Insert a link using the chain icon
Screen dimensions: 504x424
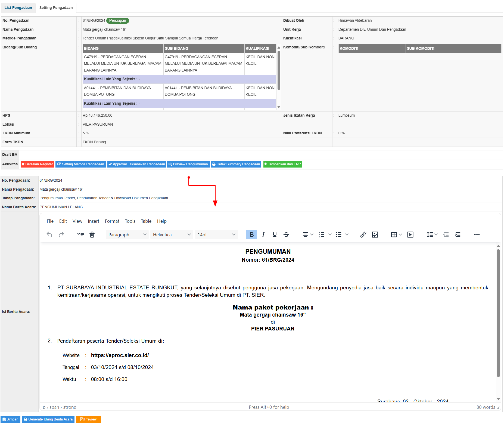(x=363, y=235)
